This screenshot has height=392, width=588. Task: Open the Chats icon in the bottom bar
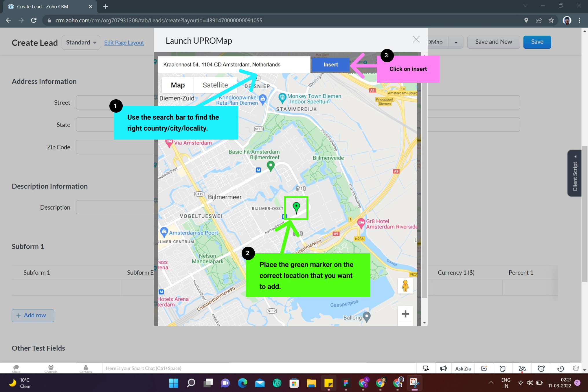pos(16,368)
